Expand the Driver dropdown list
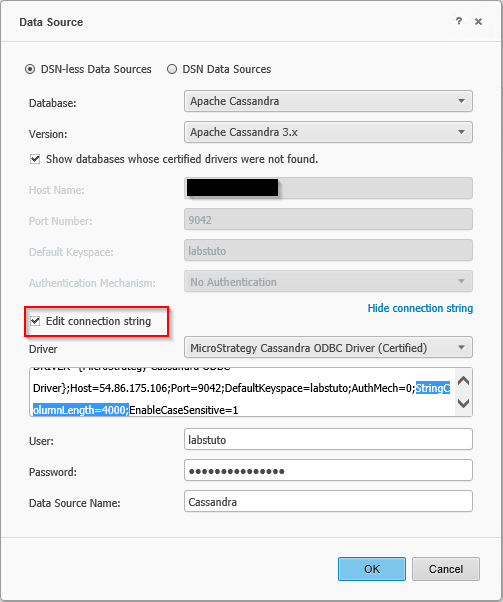The width and height of the screenshot is (503, 602). [x=328, y=347]
